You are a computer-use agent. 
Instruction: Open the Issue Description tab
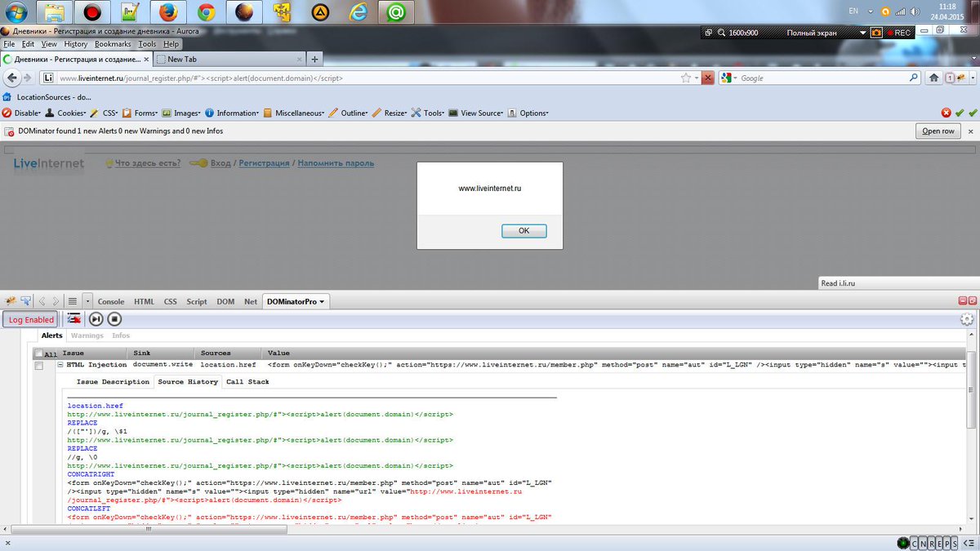click(x=113, y=381)
